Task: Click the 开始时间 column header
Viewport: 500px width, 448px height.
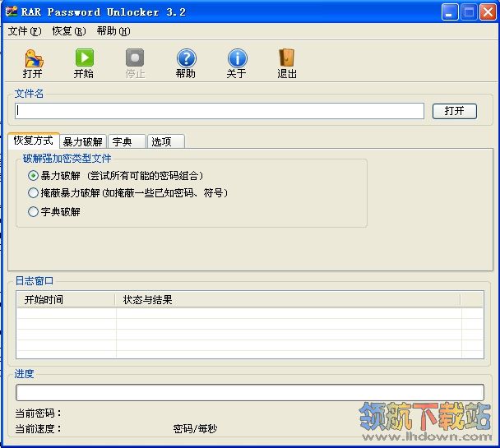Action: pos(66,299)
